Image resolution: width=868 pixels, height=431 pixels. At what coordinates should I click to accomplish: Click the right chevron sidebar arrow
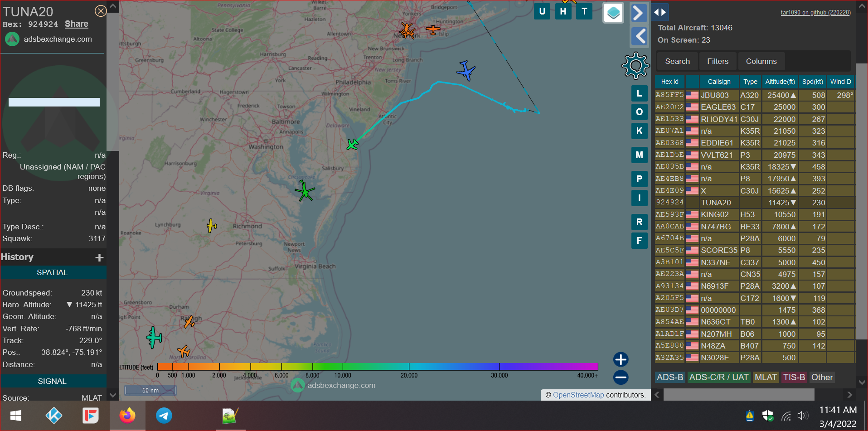(639, 13)
